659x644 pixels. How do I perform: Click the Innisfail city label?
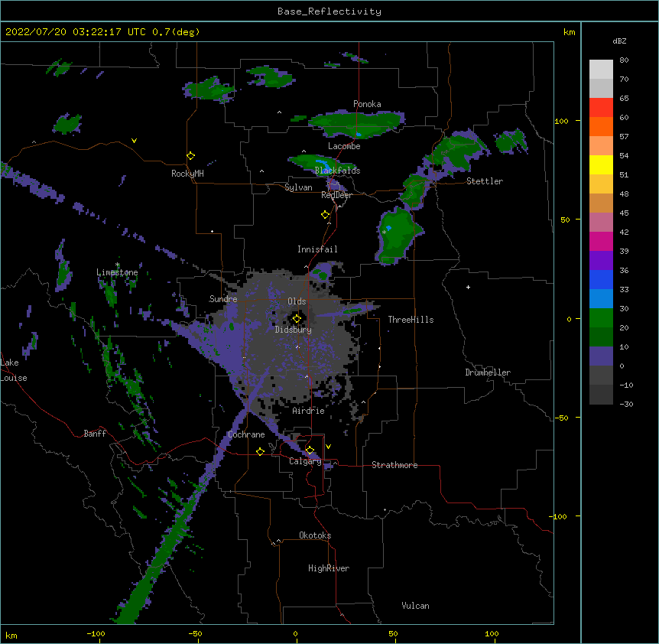[x=317, y=249]
